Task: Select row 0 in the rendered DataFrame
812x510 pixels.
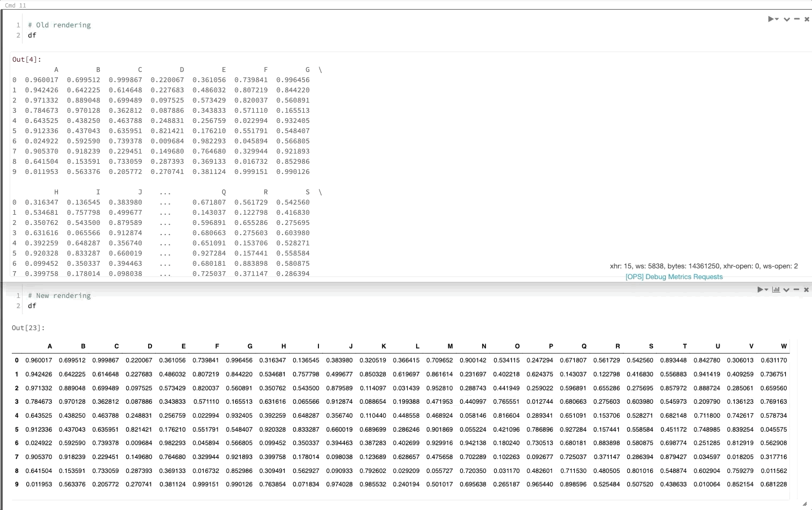Action: tap(16, 360)
